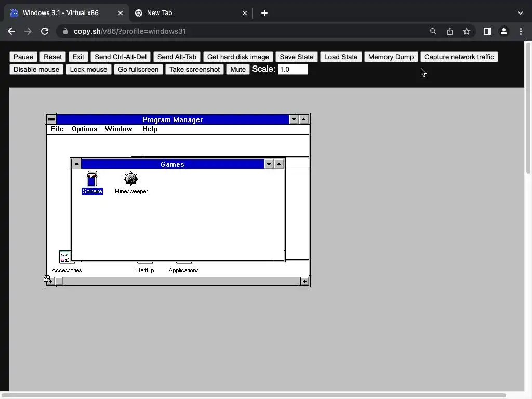Click Program Manager scrollbar left arrow
This screenshot has width=532, height=399.
click(x=50, y=281)
